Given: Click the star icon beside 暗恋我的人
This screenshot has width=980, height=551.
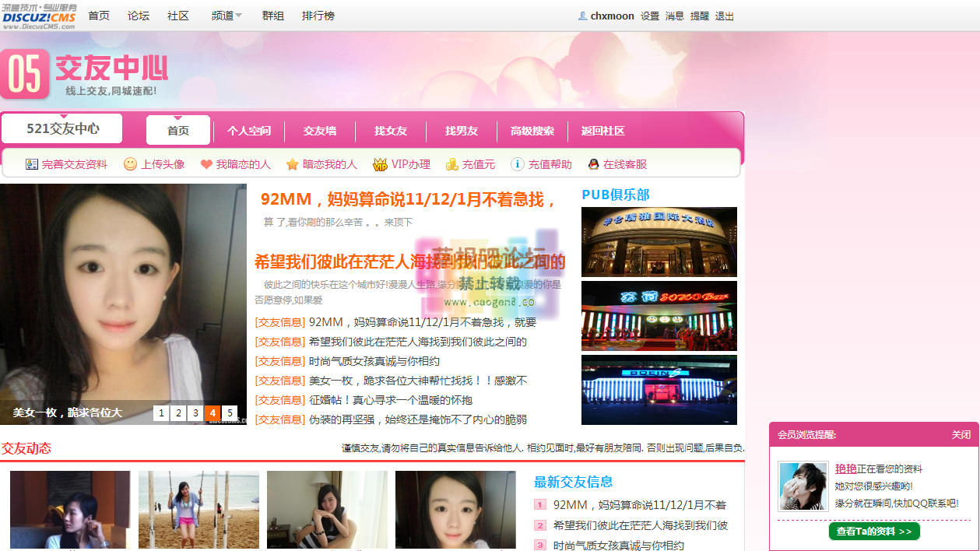Looking at the screenshot, I should point(293,164).
